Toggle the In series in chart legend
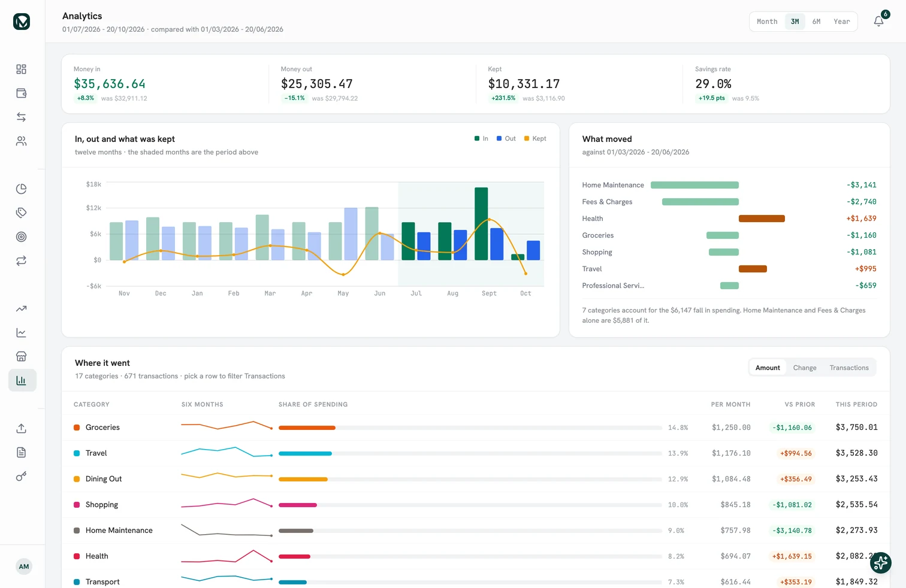The image size is (906, 588). [481, 138]
